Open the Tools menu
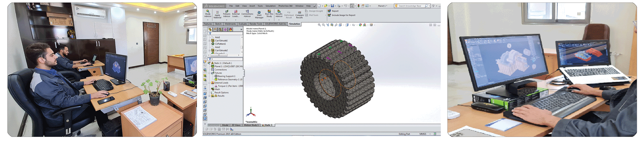This screenshot has width=644, height=143. click(x=260, y=6)
